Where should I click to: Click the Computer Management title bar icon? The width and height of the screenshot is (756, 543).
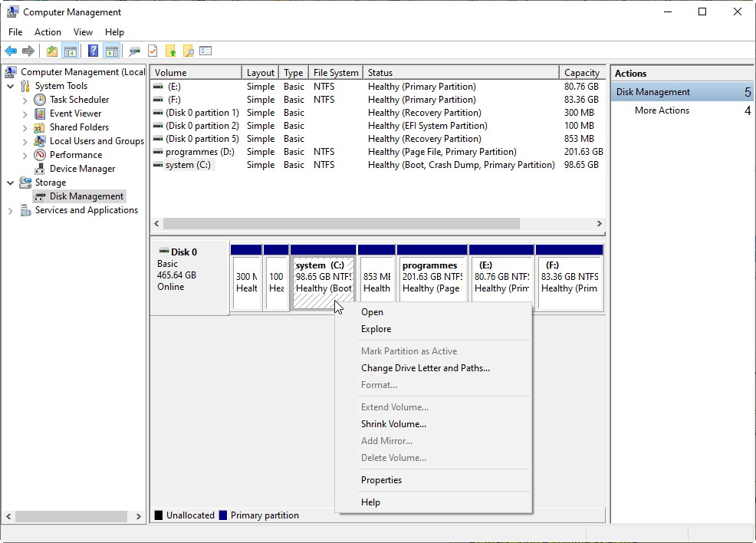12,12
